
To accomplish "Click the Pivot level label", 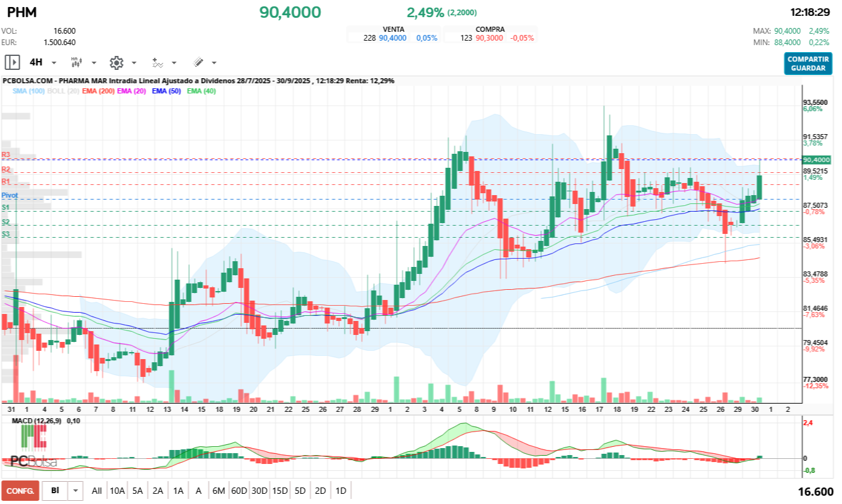I will coord(10,195).
